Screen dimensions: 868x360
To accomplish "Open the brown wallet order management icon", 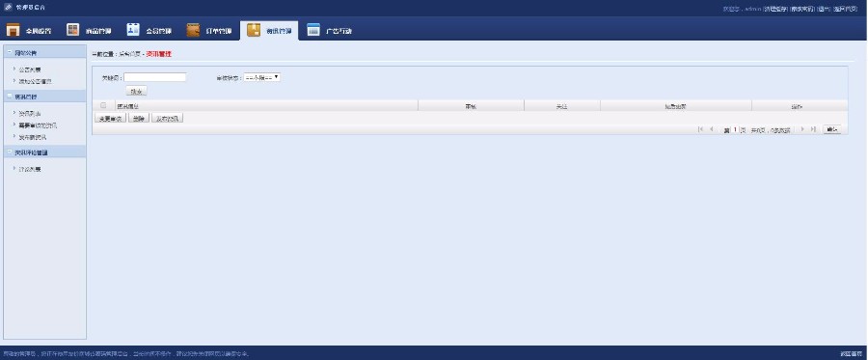I will [x=193, y=30].
